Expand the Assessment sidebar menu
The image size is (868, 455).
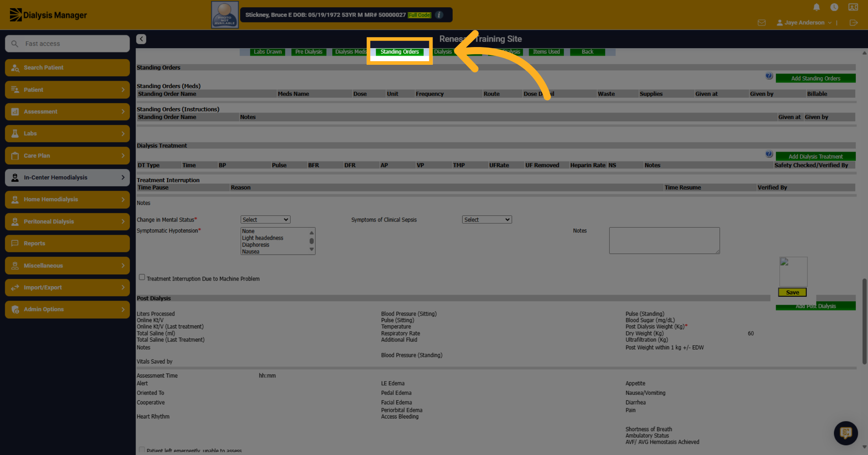pos(67,111)
